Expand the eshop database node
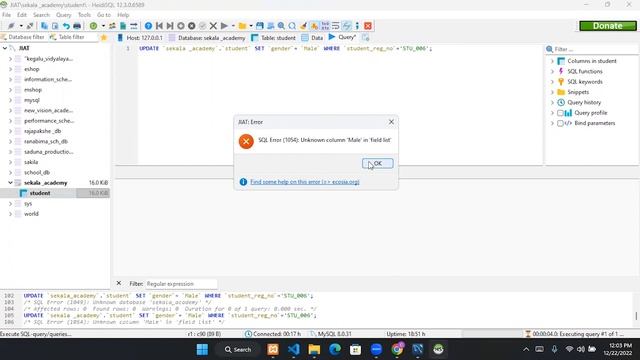 (x=10, y=69)
